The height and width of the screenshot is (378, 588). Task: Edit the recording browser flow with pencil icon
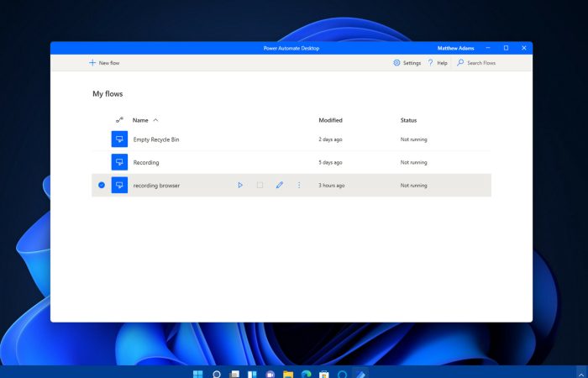click(280, 186)
